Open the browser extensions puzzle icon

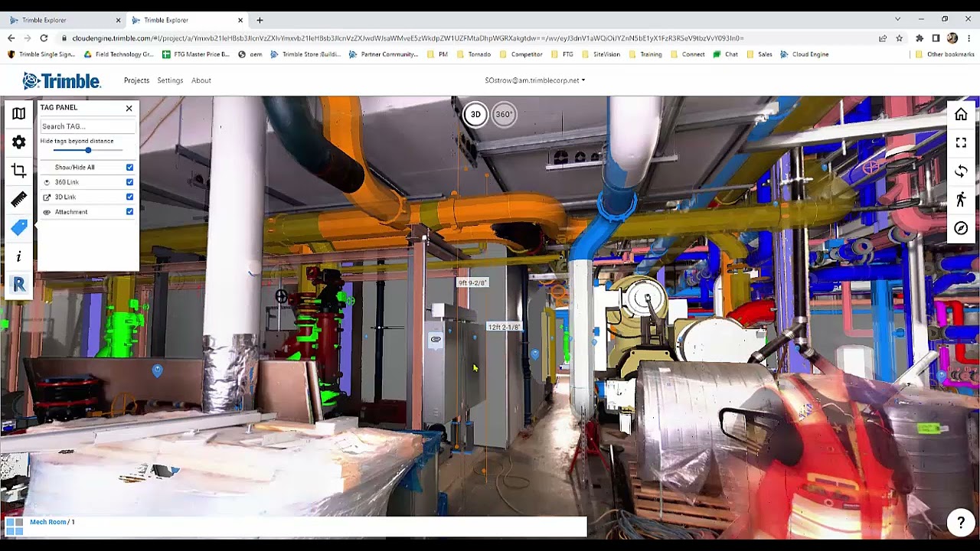pyautogui.click(x=919, y=37)
